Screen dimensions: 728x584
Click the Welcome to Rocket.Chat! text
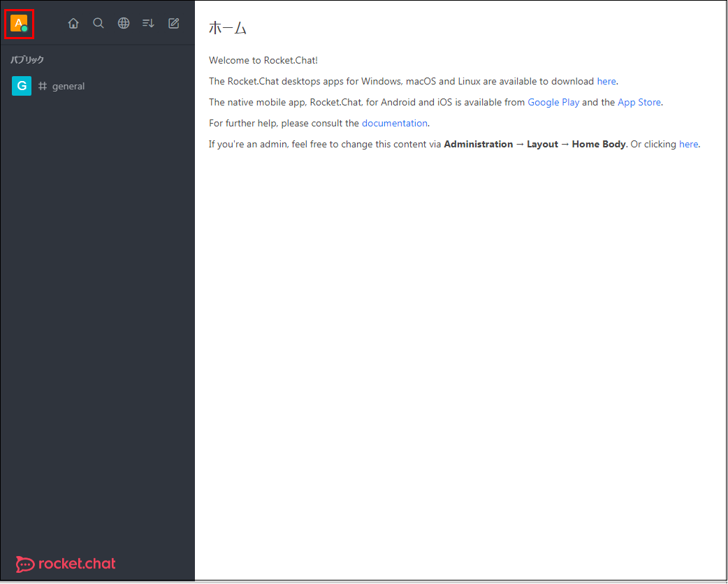click(263, 60)
